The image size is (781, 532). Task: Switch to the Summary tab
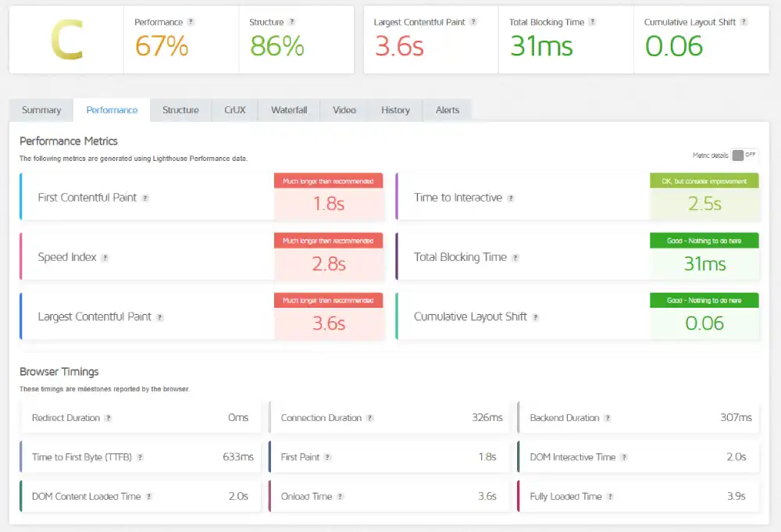pos(41,110)
